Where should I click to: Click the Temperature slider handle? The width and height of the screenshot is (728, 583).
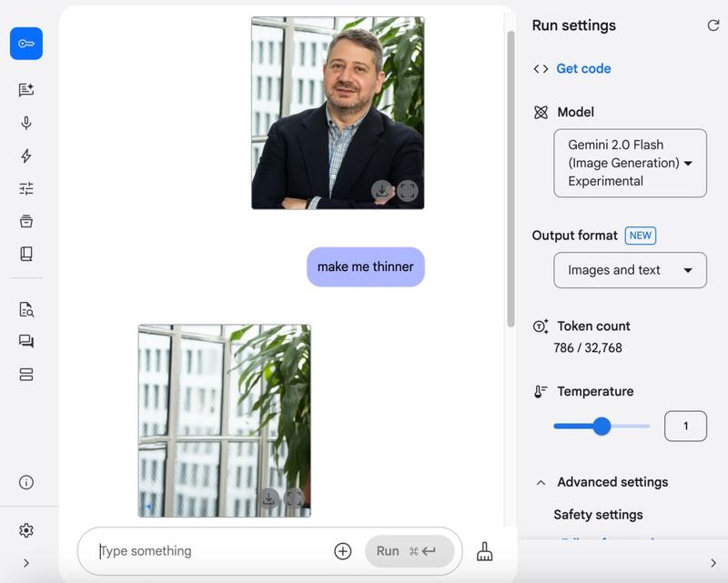pyautogui.click(x=602, y=427)
